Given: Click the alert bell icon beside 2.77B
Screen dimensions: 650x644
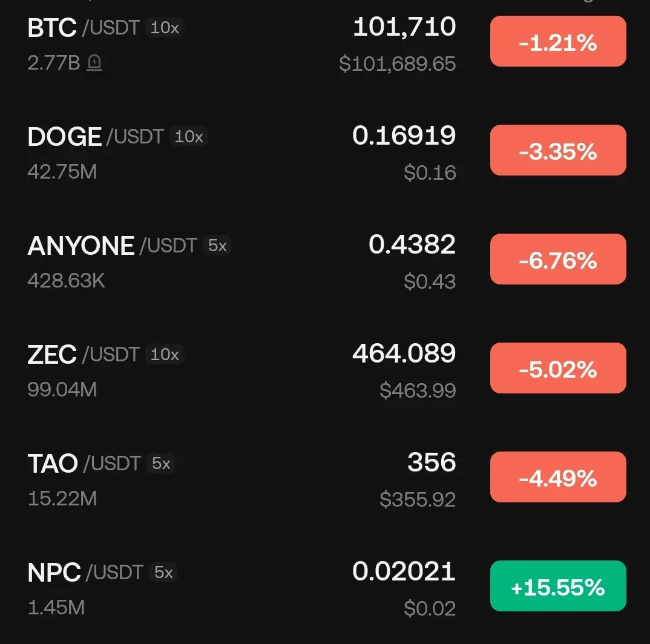Looking at the screenshot, I should [x=94, y=63].
